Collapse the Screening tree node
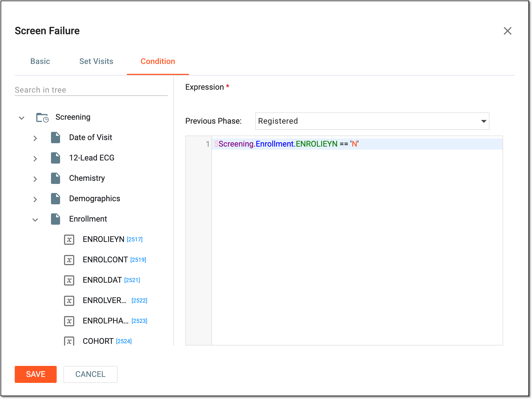 (x=22, y=118)
